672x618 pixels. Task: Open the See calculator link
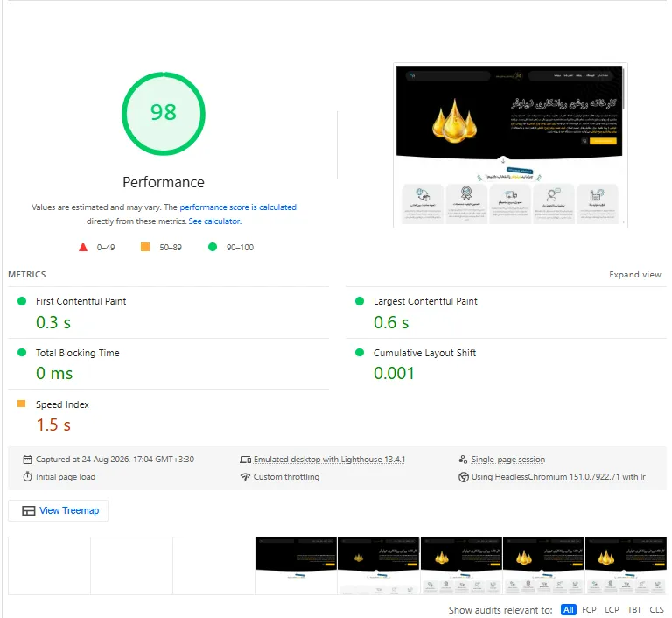214,221
